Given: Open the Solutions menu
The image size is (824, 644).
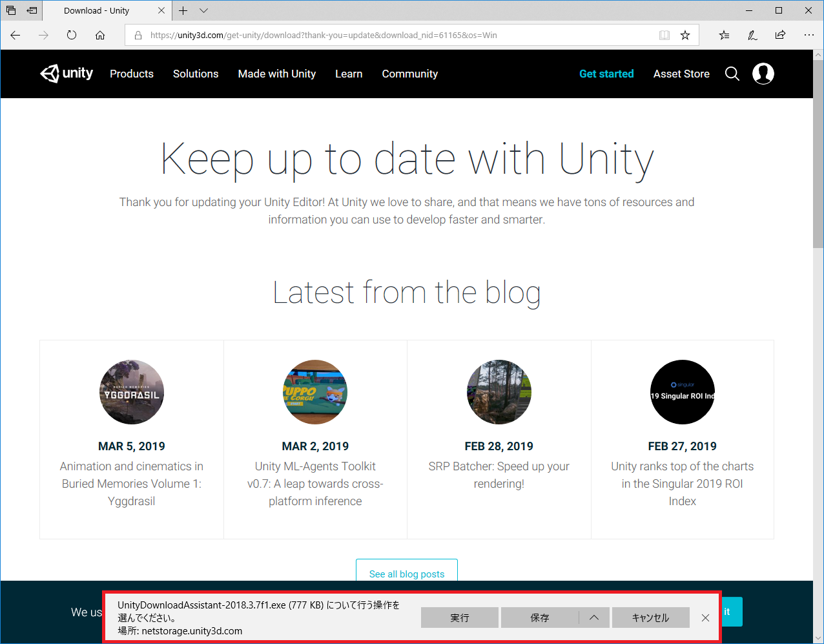Looking at the screenshot, I should click(196, 74).
